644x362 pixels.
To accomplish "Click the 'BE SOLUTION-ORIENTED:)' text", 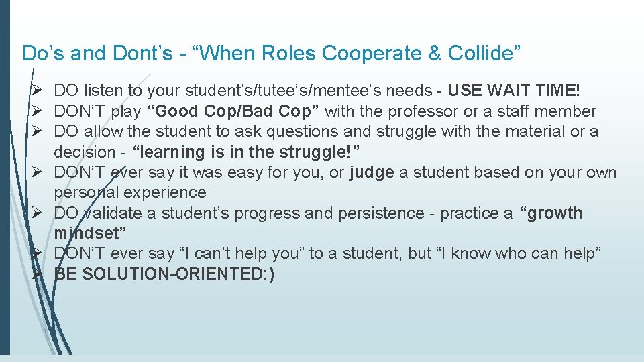I will point(164,274).
